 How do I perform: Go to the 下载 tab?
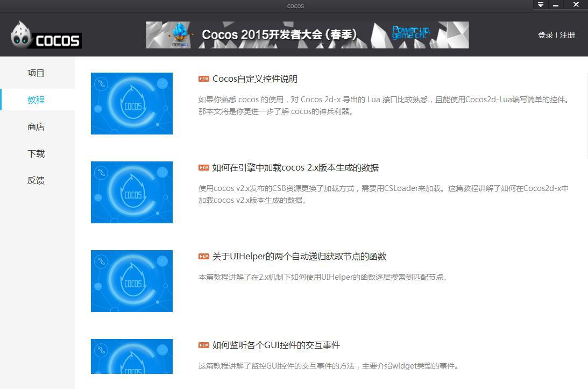(x=36, y=154)
